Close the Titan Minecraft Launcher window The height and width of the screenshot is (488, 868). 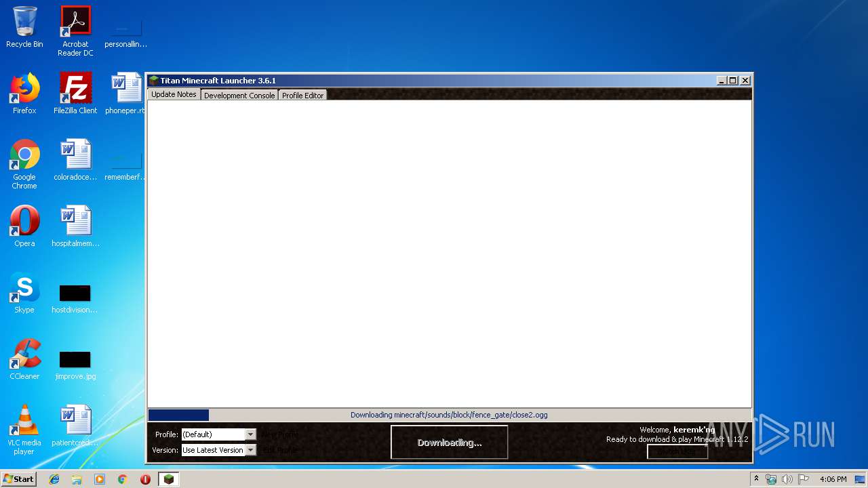point(745,81)
